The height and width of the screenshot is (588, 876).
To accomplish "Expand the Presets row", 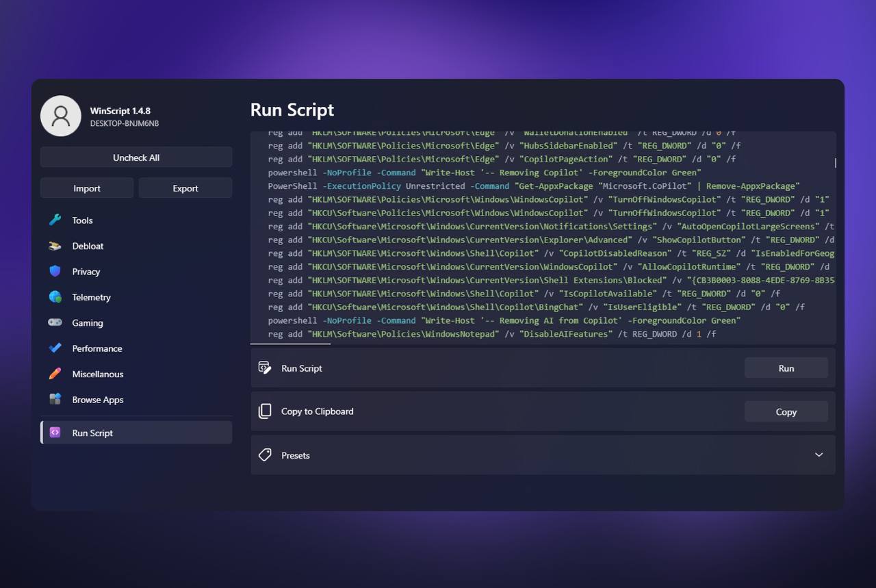I will click(542, 455).
